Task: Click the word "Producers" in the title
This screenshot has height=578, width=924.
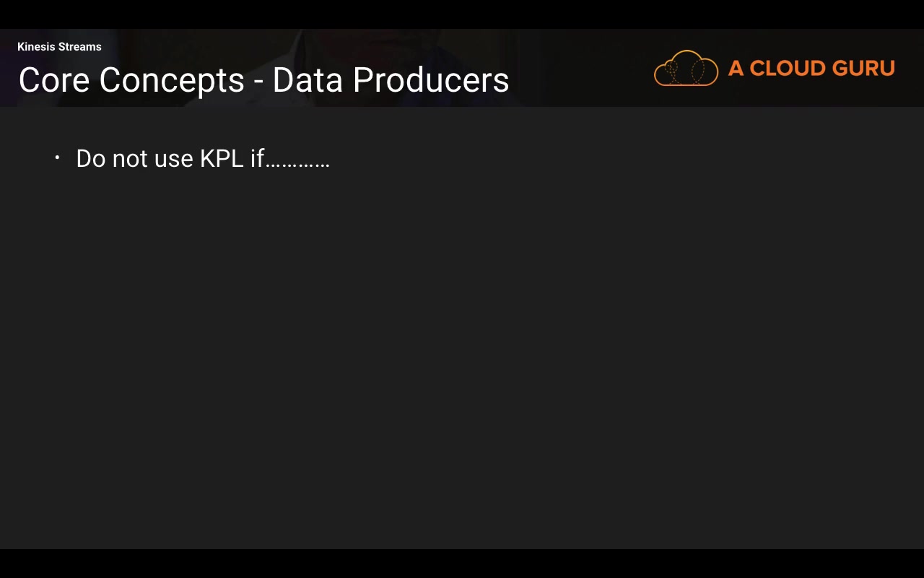Action: 431,80
